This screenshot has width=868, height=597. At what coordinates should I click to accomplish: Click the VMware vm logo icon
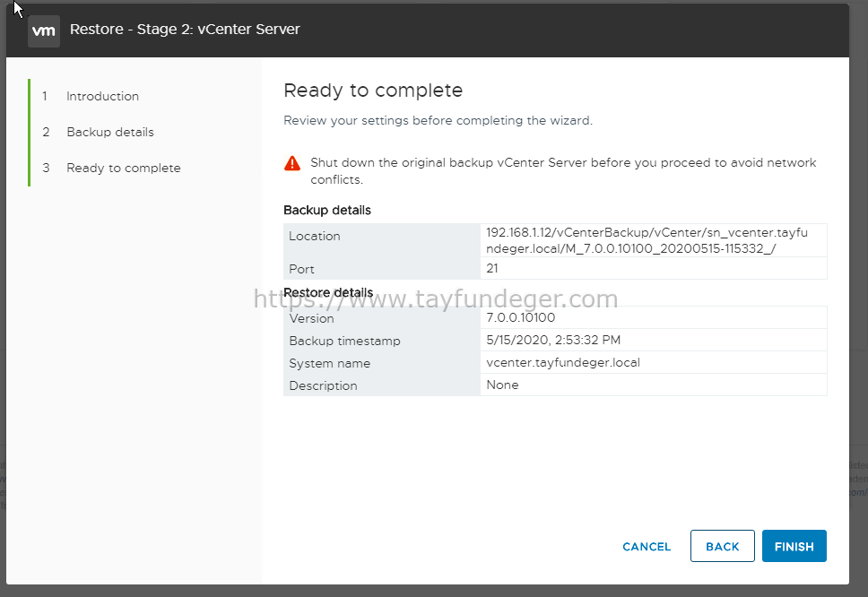click(x=44, y=30)
